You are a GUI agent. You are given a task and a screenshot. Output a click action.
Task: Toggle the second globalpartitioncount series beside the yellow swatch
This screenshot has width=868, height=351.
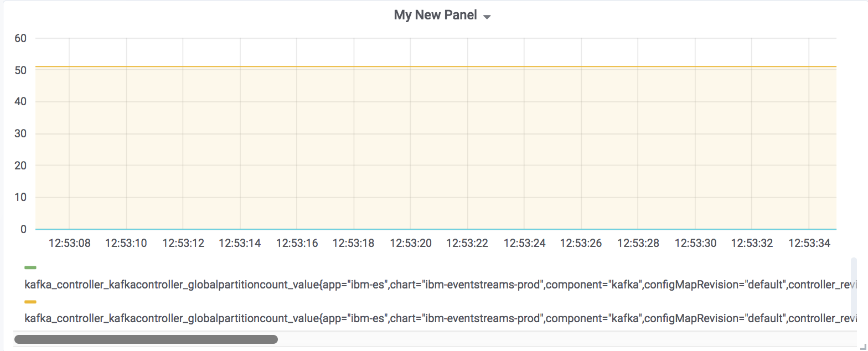pos(437,319)
